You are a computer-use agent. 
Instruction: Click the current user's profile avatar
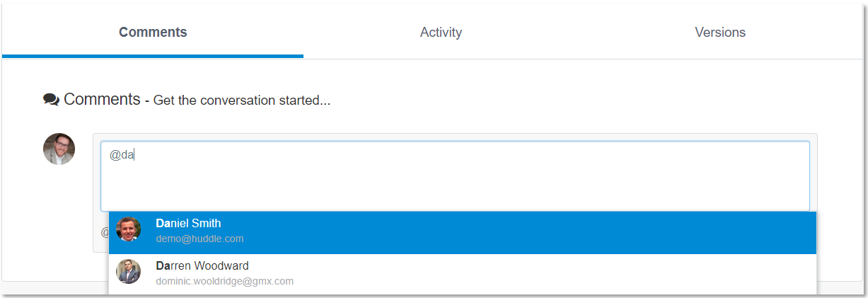pyautogui.click(x=59, y=149)
